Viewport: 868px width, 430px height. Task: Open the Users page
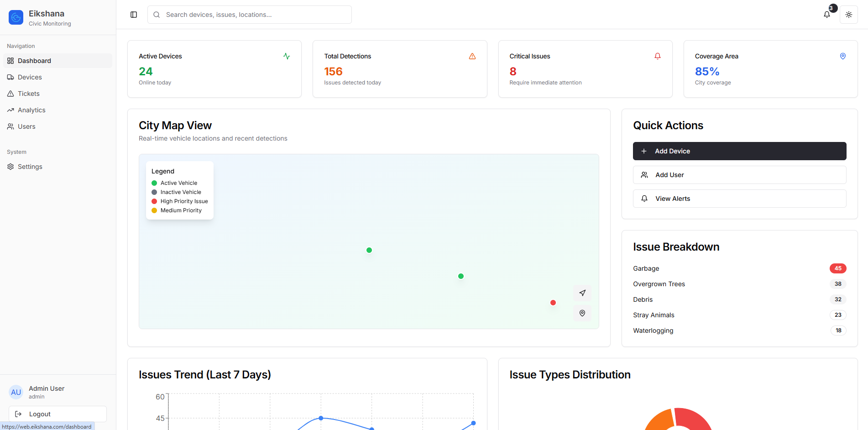(x=58, y=126)
